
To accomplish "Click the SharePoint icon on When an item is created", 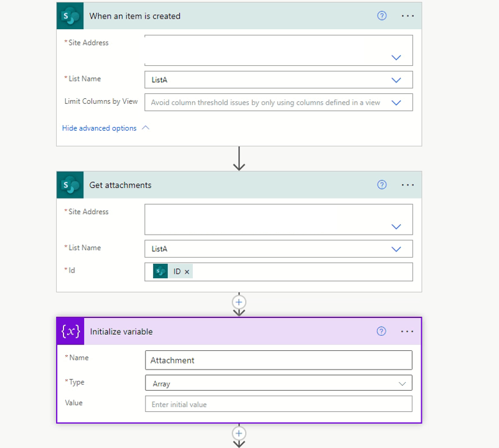I will tap(70, 16).
